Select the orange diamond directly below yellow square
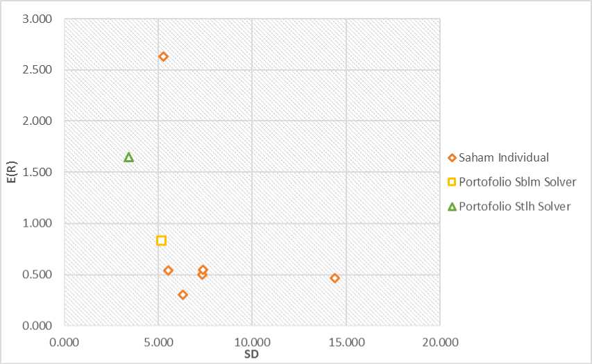The height and width of the screenshot is (364, 592). [168, 270]
